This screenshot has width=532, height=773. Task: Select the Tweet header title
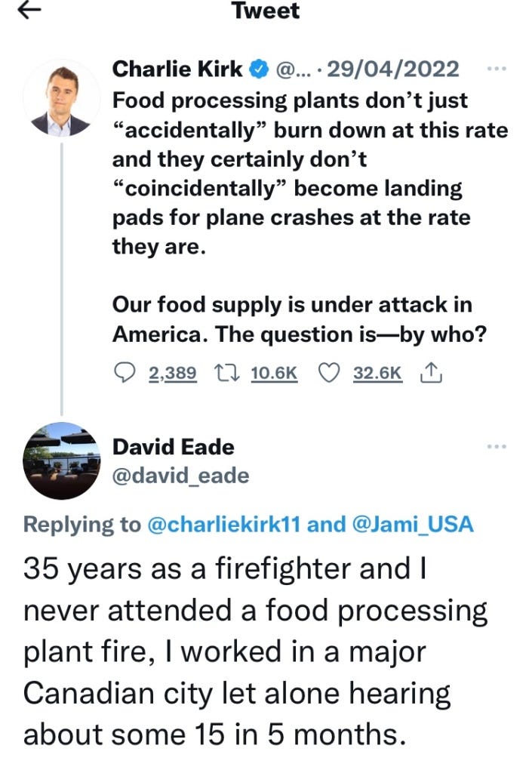coord(266,11)
